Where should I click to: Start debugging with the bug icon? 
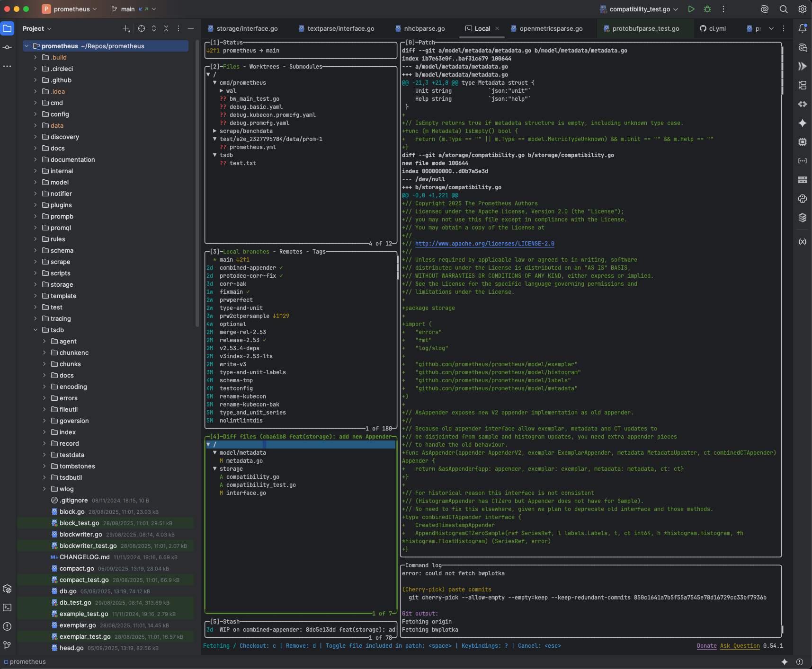tap(707, 9)
